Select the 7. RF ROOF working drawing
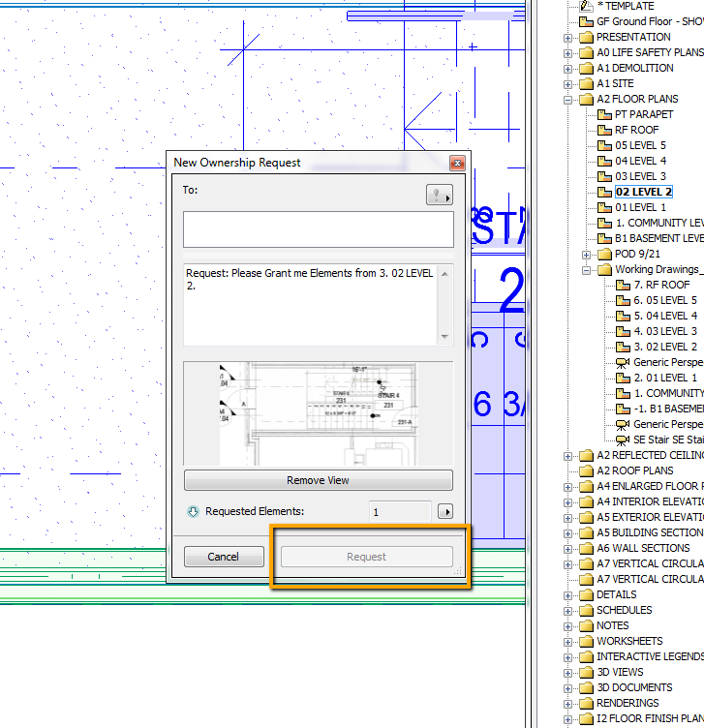 point(661,285)
